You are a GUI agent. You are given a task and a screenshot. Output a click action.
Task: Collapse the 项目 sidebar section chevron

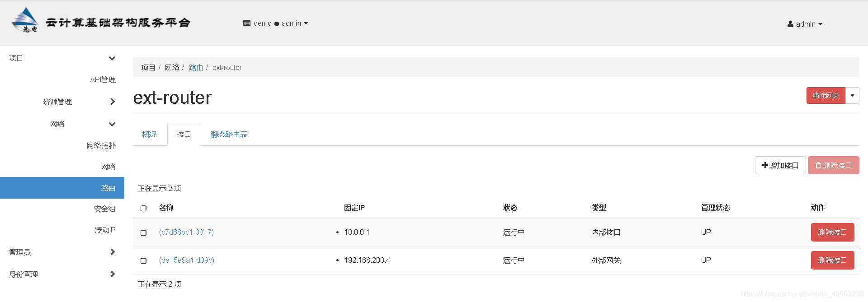[x=112, y=58]
